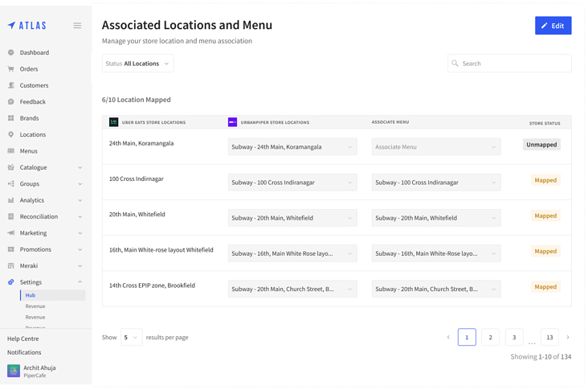Image resolution: width=588 pixels, height=390 pixels.
Task: Open the Orders cart icon
Action: [x=11, y=69]
